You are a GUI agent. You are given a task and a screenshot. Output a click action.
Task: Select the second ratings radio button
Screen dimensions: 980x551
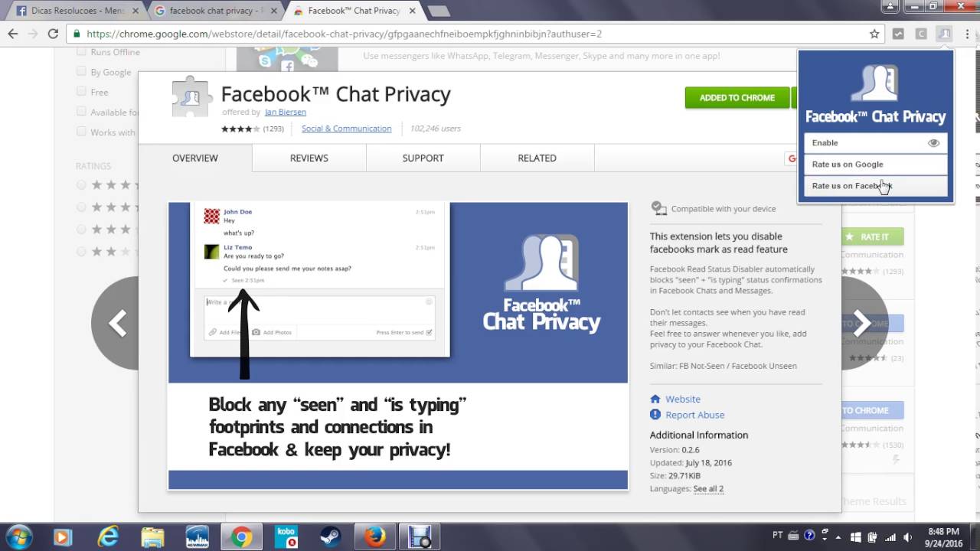[81, 207]
